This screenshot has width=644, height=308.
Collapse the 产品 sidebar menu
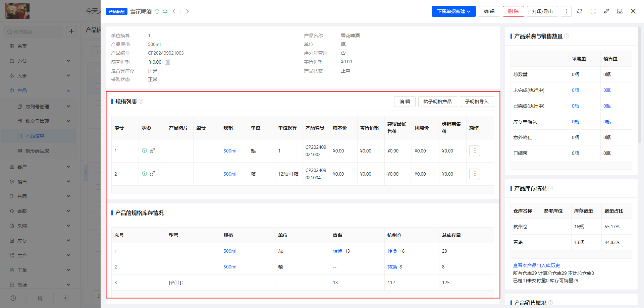tap(40, 90)
